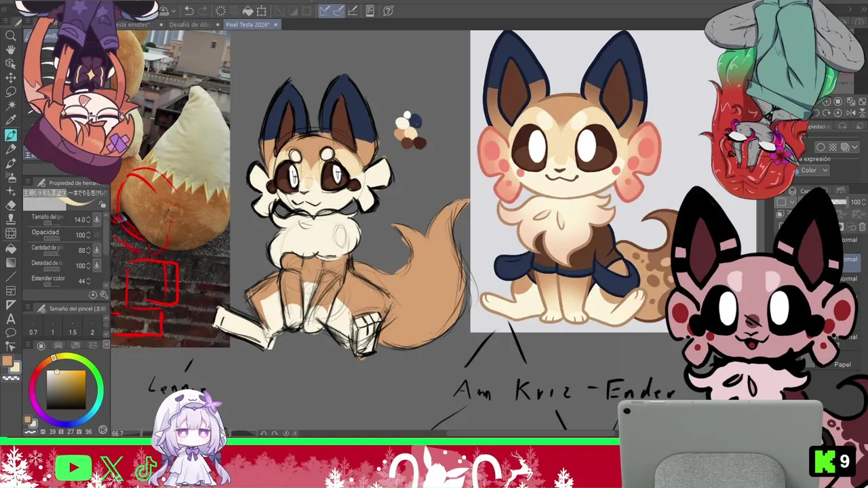The width and height of the screenshot is (868, 488).
Task: Select the Auto select wand tool
Action: [x=11, y=106]
